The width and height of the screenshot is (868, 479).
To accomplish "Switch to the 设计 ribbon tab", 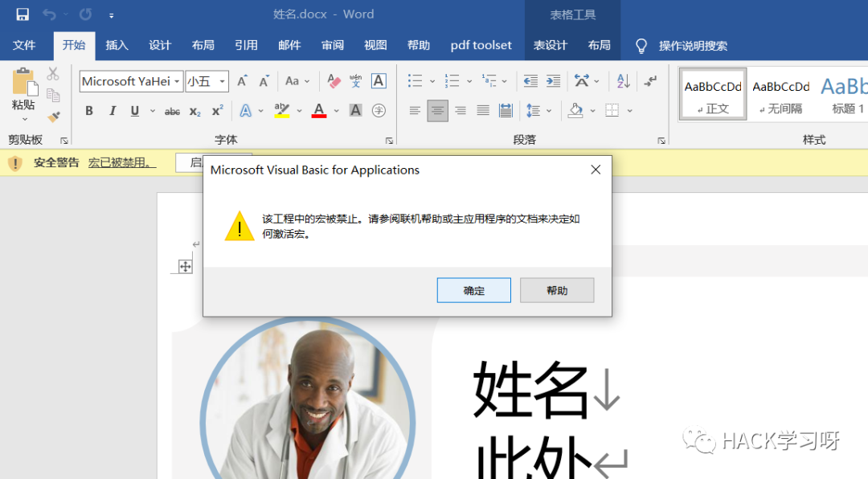I will pyautogui.click(x=160, y=45).
